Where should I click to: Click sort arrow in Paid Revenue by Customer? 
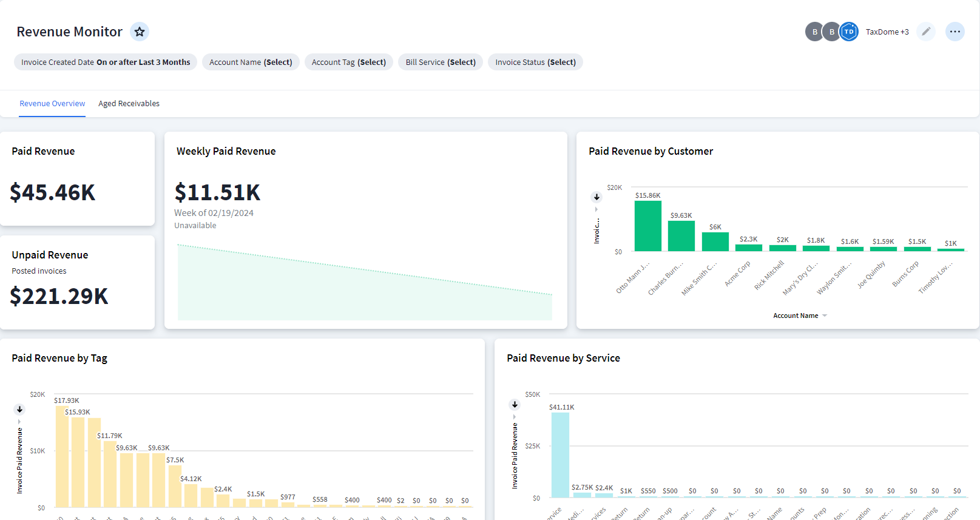click(x=596, y=197)
